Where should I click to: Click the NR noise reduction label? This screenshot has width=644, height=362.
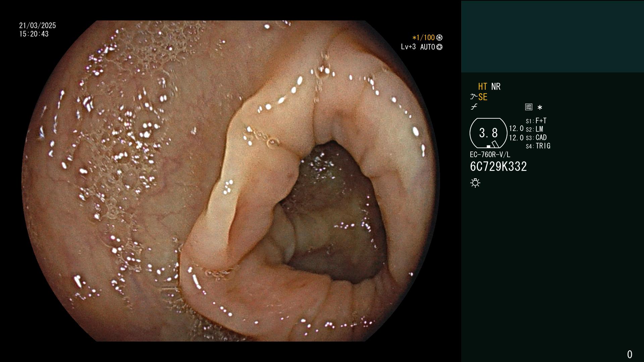tap(496, 86)
